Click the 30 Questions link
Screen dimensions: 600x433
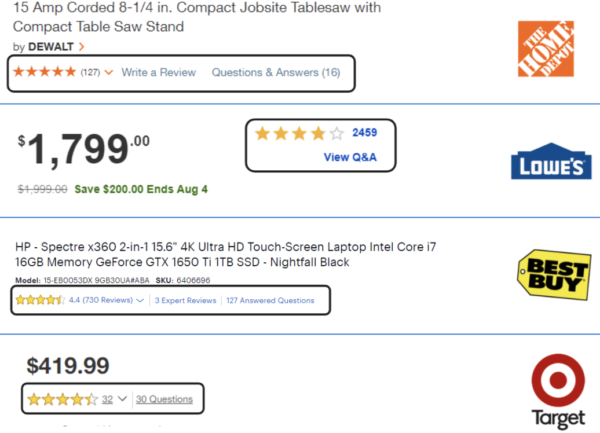tap(164, 399)
